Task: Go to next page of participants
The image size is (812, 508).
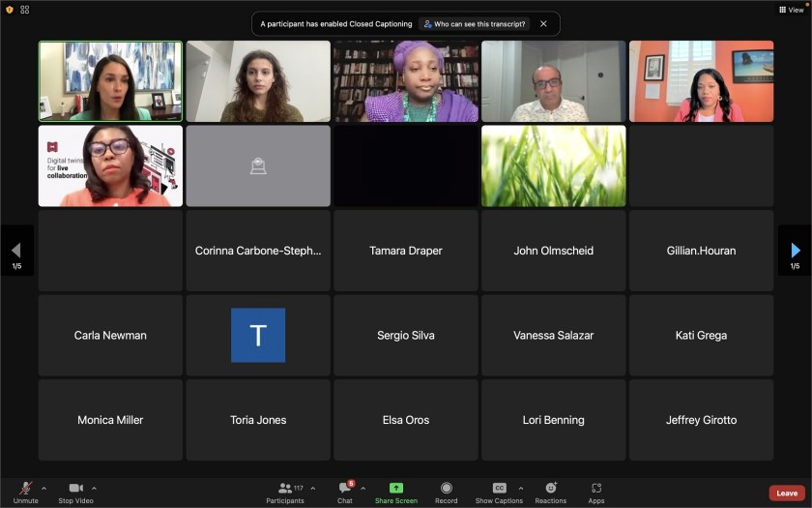Action: click(795, 251)
